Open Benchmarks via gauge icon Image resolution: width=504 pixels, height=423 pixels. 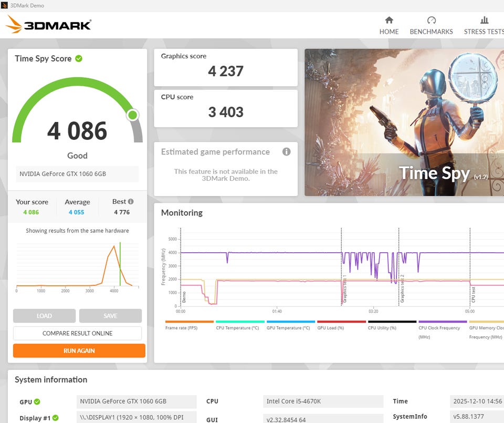pyautogui.click(x=432, y=20)
